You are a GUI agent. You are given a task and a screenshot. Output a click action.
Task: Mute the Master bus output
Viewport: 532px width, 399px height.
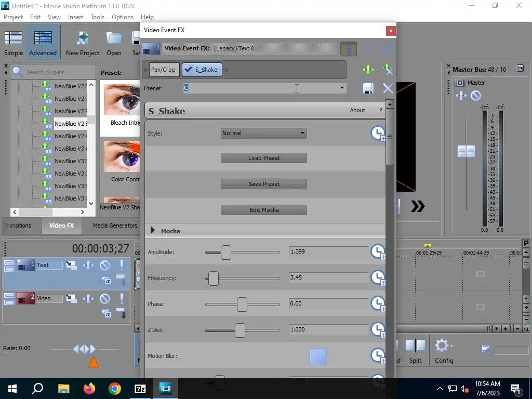point(476,96)
